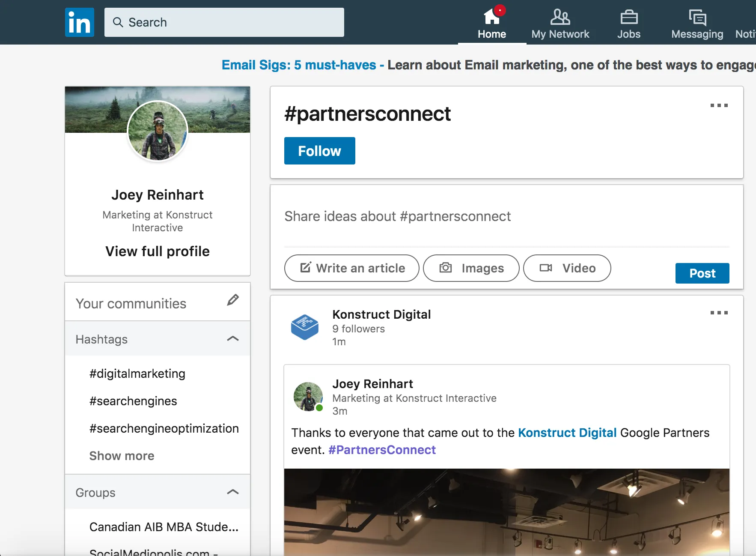Click Share ideas about #partnersconnect field
The image size is (756, 556).
[x=507, y=217]
